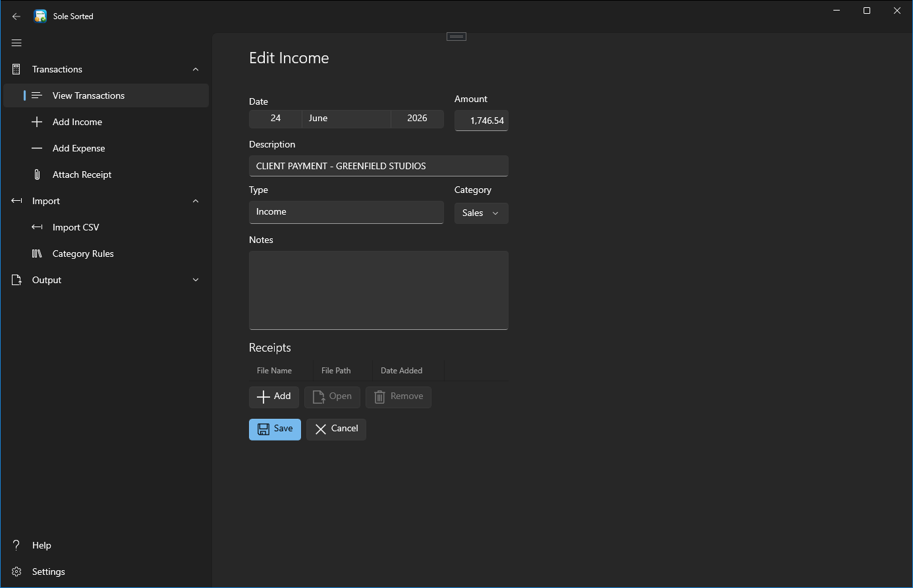Image resolution: width=913 pixels, height=588 pixels.
Task: Open the Settings page
Action: pyautogui.click(x=106, y=572)
